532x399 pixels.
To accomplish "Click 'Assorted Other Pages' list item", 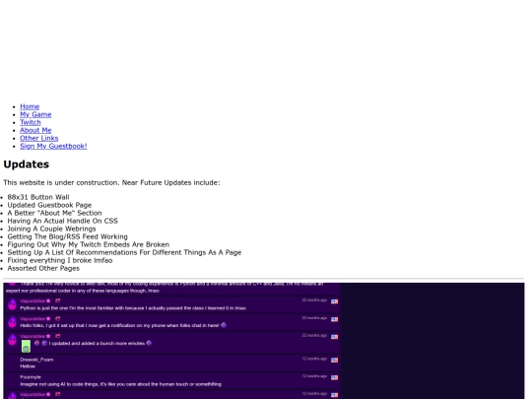I will tap(43, 268).
